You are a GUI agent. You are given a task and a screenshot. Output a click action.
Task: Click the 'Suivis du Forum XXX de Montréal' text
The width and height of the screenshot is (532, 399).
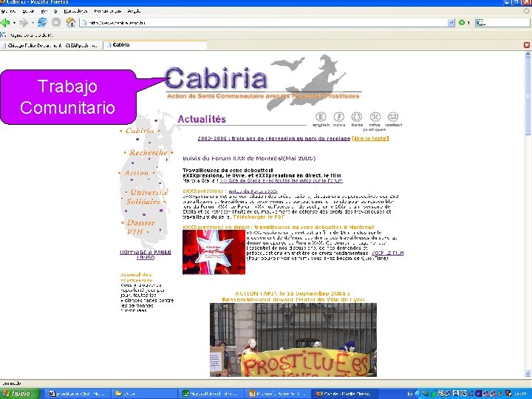pos(249,158)
